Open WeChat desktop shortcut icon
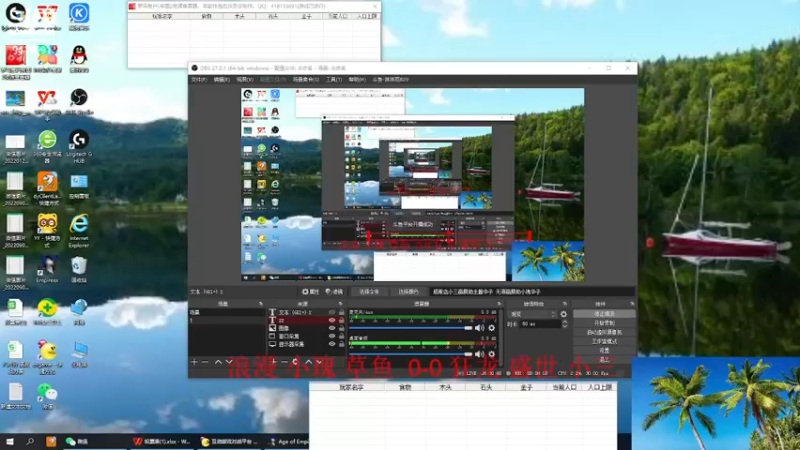This screenshot has height=450, width=800. [47, 396]
